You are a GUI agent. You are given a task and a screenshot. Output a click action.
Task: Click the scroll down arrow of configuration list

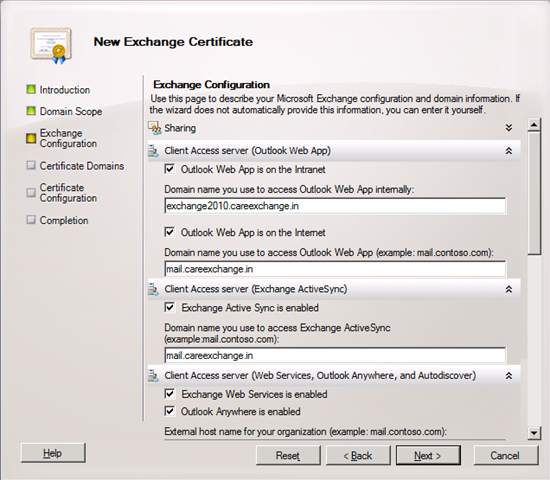tap(534, 433)
